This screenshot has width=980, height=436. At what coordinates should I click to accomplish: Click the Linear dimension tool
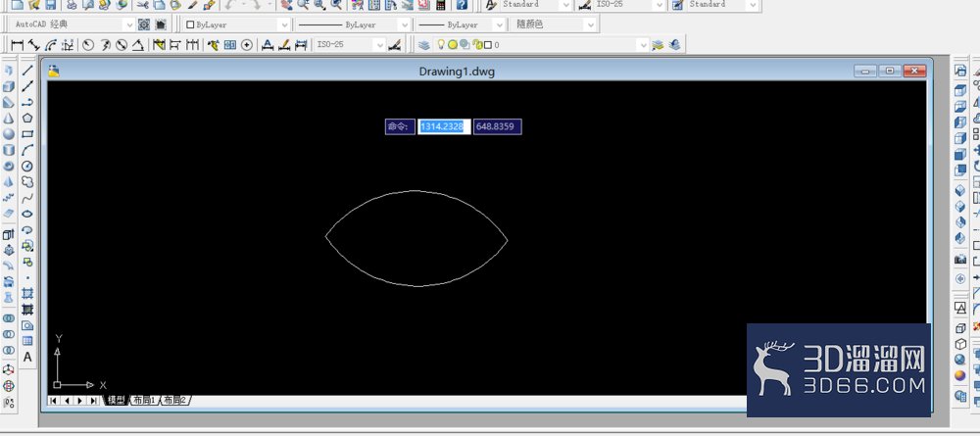click(x=18, y=45)
